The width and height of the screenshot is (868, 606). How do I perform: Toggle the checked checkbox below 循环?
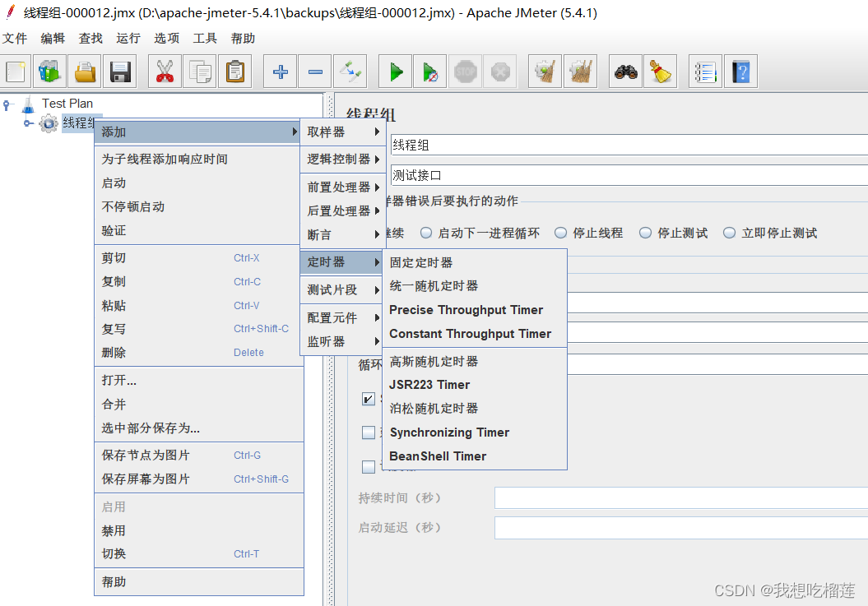click(368, 399)
